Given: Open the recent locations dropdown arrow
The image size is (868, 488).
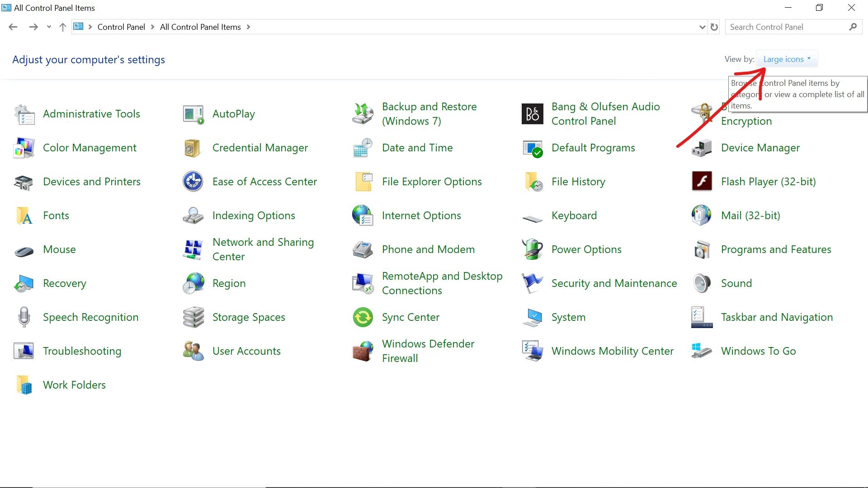Looking at the screenshot, I should tap(49, 27).
